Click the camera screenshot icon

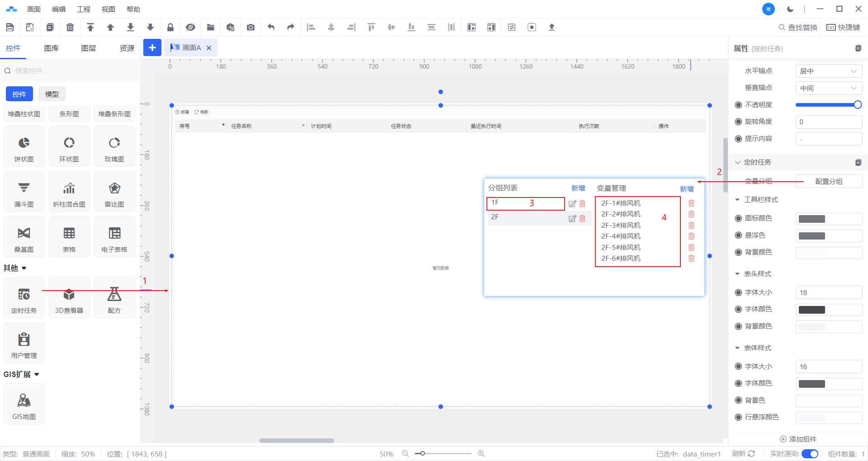[250, 28]
